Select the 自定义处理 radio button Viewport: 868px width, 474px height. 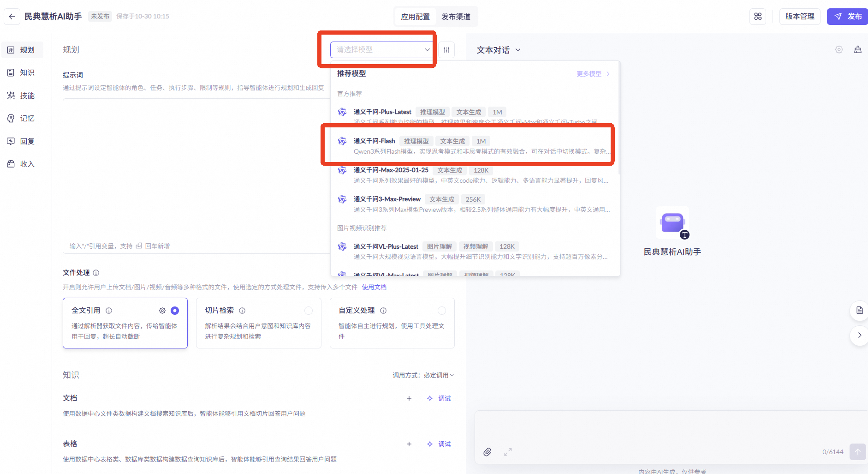point(442,311)
